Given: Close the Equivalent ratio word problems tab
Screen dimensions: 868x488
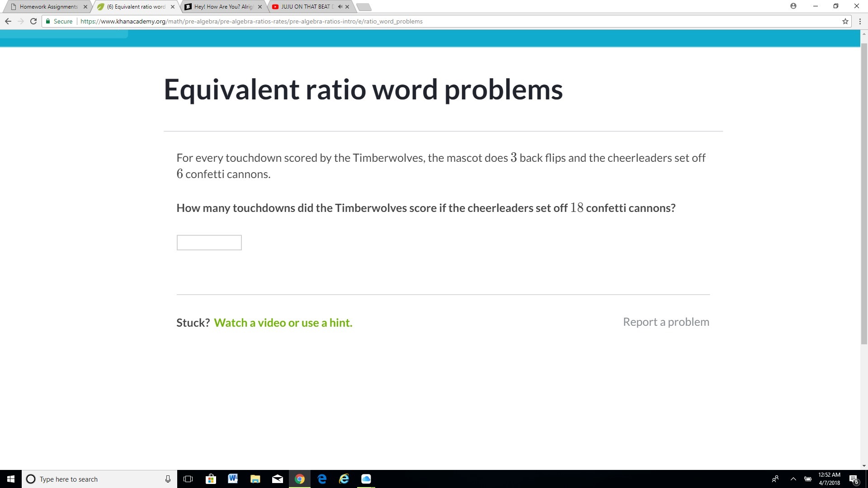Looking at the screenshot, I should pyautogui.click(x=173, y=7).
